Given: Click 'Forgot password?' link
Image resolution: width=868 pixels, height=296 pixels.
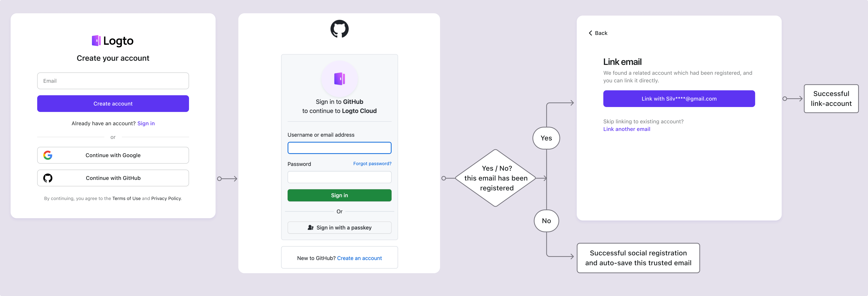Looking at the screenshot, I should click(372, 163).
